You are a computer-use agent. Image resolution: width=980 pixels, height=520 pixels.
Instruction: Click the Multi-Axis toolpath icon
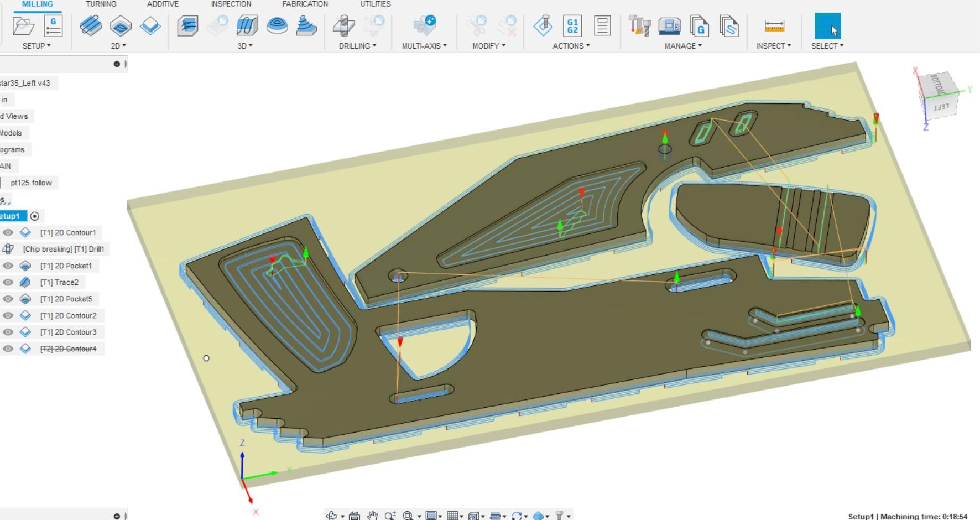[425, 26]
